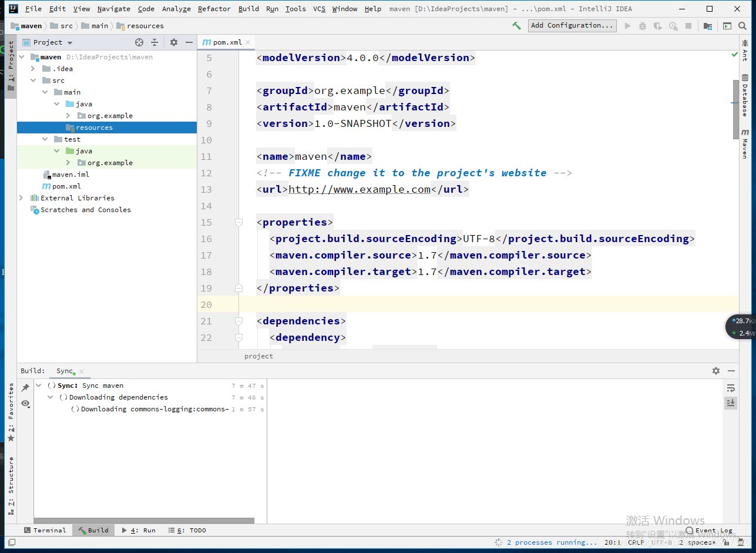The width and height of the screenshot is (756, 553).
Task: Open the Project panel gear settings
Action: 174,42
